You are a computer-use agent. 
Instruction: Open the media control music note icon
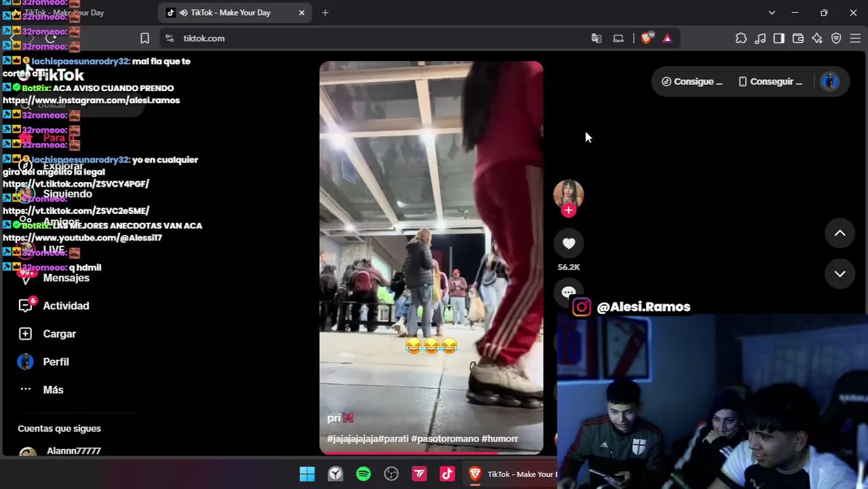pyautogui.click(x=760, y=39)
